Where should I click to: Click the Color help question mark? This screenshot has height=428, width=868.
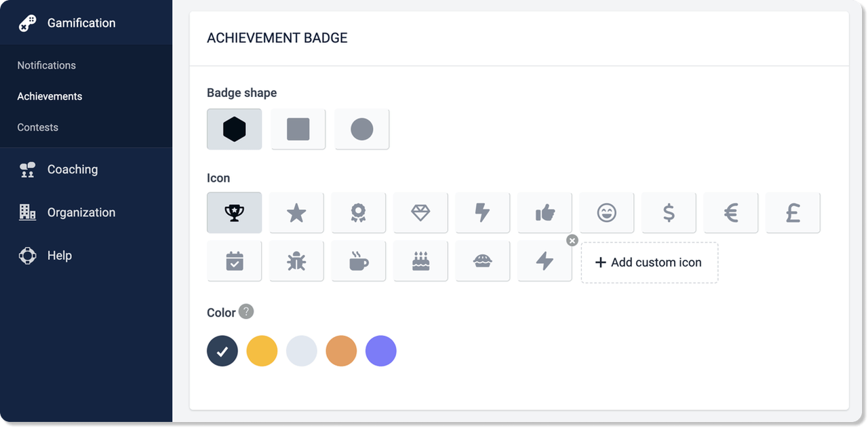246,312
